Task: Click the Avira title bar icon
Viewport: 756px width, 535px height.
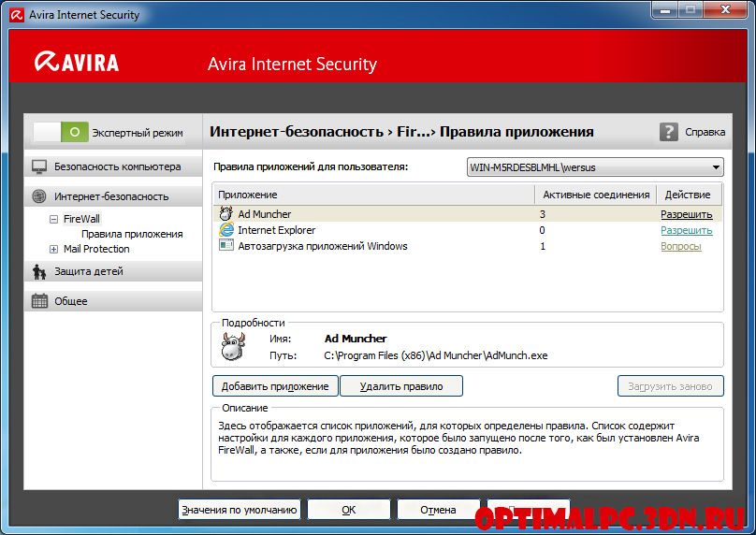Action: pyautogui.click(x=17, y=15)
